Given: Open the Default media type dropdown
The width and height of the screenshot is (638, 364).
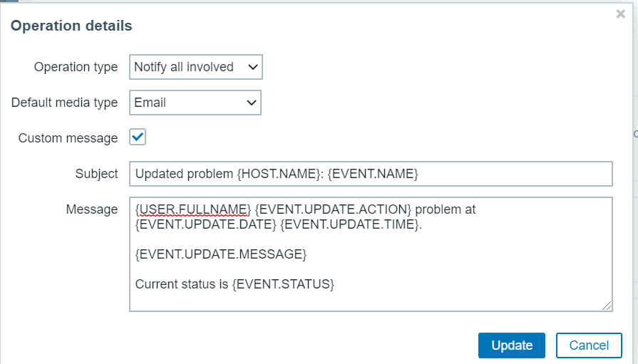Looking at the screenshot, I should click(195, 103).
